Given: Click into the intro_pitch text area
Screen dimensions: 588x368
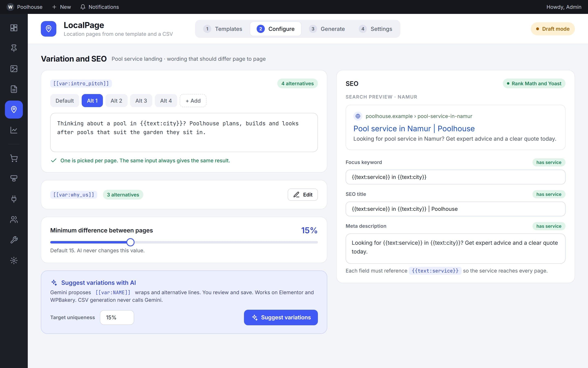Looking at the screenshot, I should [184, 132].
